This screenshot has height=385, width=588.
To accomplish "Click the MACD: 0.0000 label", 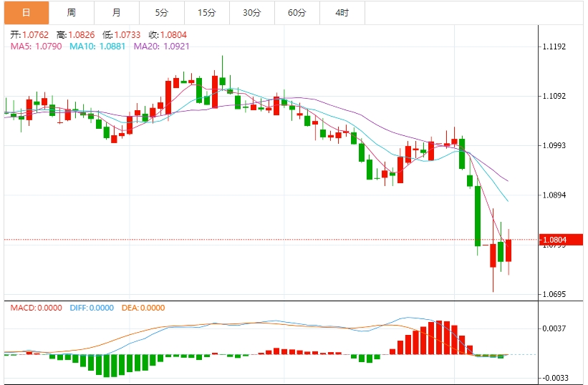I will (x=37, y=308).
